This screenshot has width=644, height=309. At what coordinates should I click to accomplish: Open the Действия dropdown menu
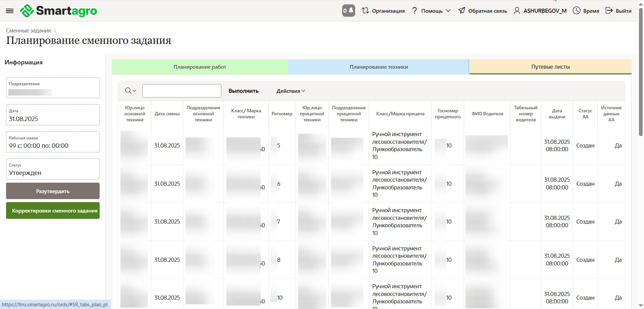(x=290, y=91)
